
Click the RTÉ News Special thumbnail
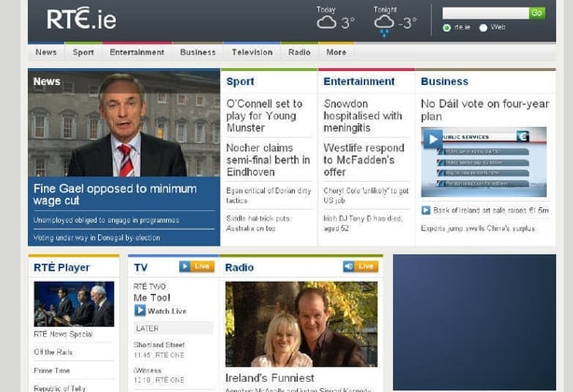[74, 304]
